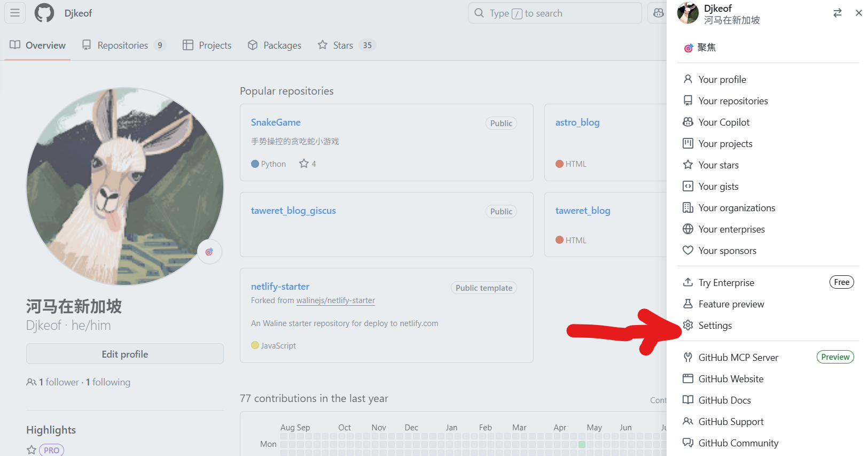Click the discussion icon beside GitHub Community
This screenshot has height=456, width=868.
[x=688, y=443]
